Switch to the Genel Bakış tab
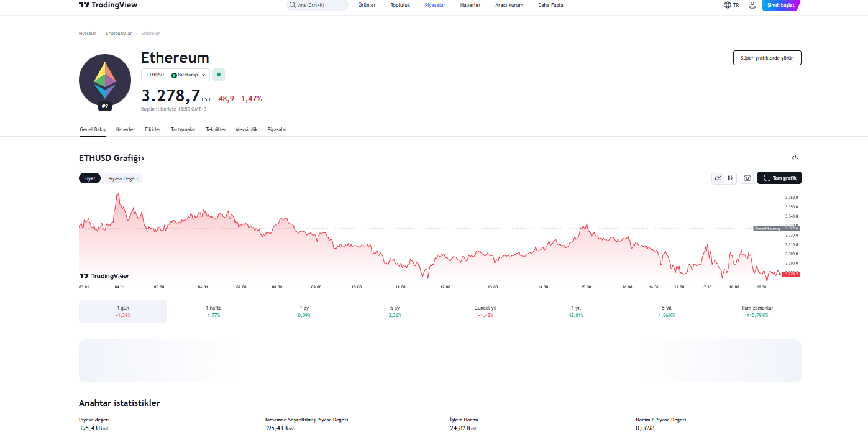The image size is (868, 437). pyautogui.click(x=93, y=129)
